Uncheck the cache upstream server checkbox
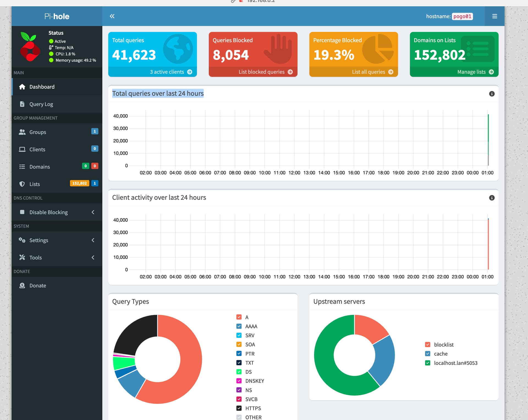The width and height of the screenshot is (528, 420). tap(428, 354)
